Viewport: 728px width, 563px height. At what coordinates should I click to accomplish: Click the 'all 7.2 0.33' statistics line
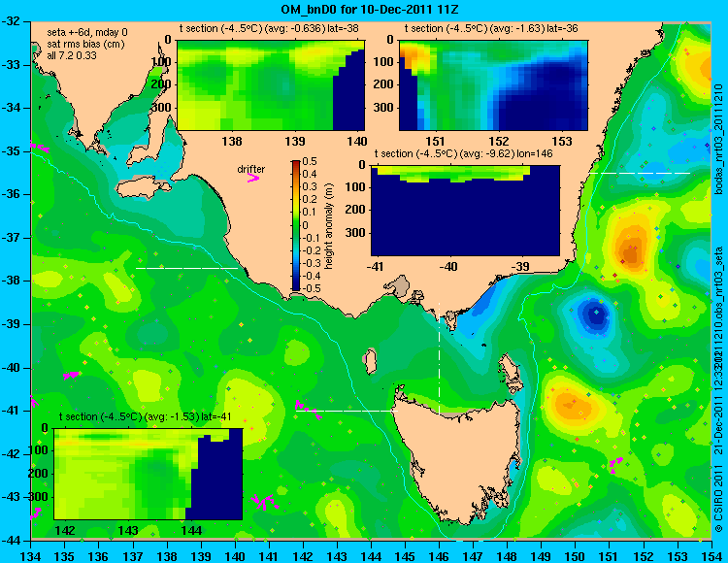(72, 55)
